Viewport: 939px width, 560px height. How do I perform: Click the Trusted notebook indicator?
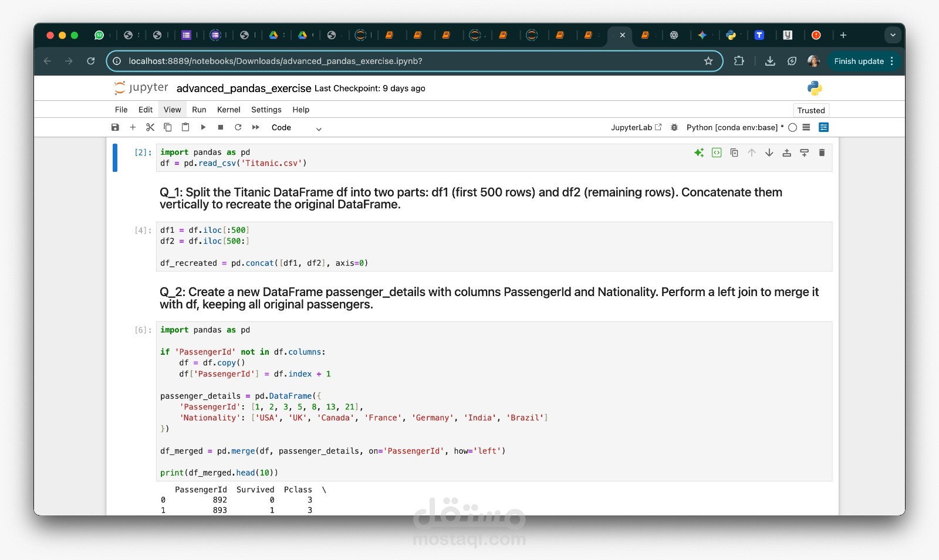pyautogui.click(x=811, y=110)
